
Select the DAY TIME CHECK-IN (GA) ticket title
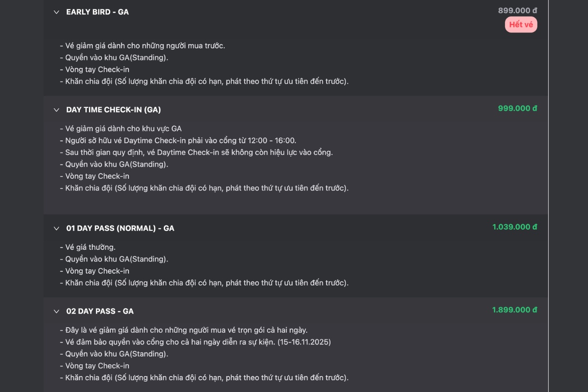pyautogui.click(x=113, y=110)
